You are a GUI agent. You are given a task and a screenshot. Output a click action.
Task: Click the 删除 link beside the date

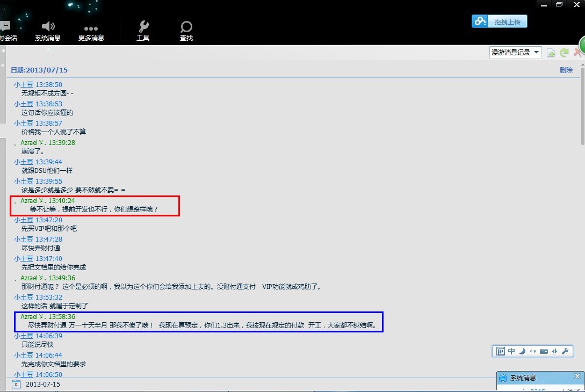coord(566,70)
